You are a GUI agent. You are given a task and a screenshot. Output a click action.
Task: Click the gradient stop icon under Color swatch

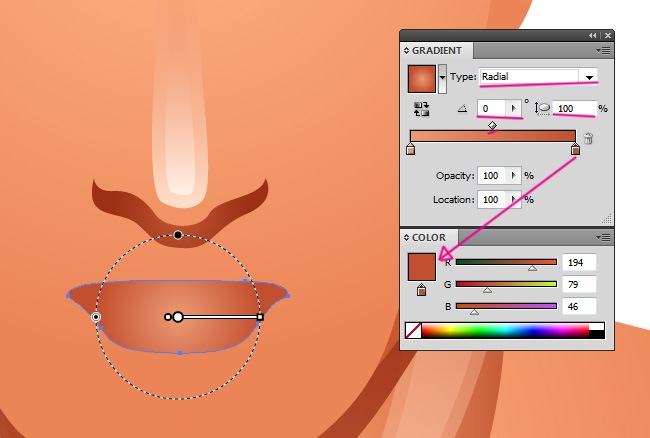422,290
